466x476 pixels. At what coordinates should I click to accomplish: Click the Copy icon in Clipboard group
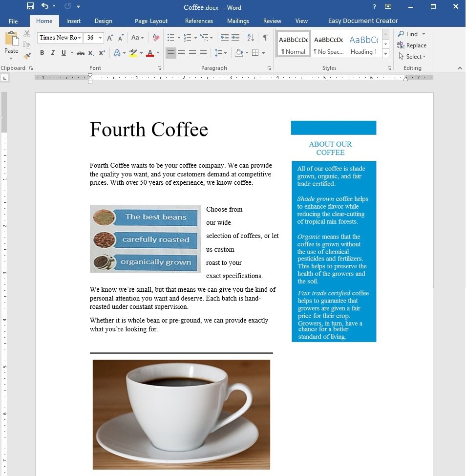point(27,44)
